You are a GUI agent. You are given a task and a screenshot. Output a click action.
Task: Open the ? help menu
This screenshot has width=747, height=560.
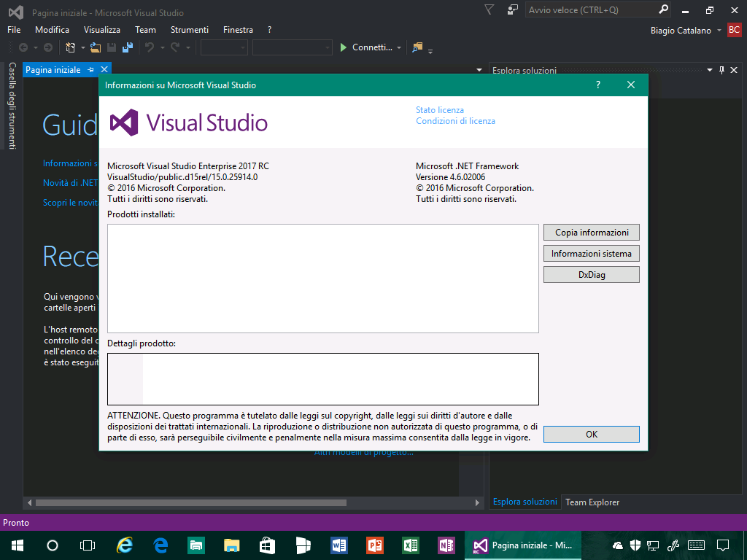(x=270, y=29)
